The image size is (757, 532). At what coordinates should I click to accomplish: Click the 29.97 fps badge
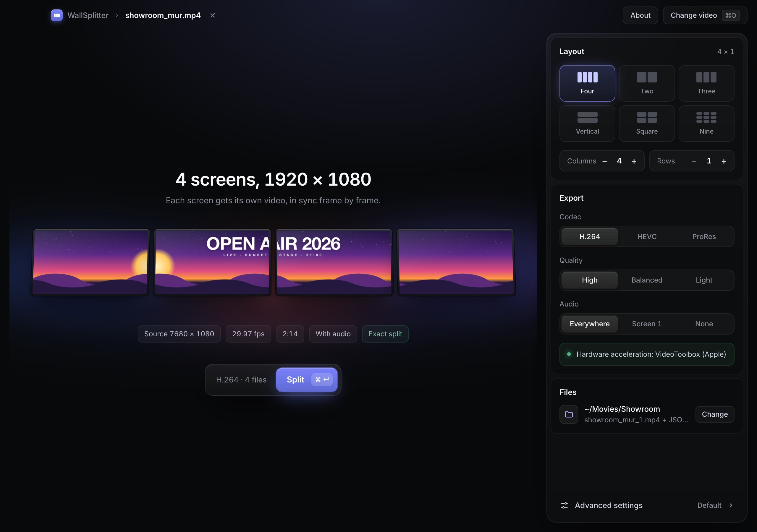[x=248, y=334]
